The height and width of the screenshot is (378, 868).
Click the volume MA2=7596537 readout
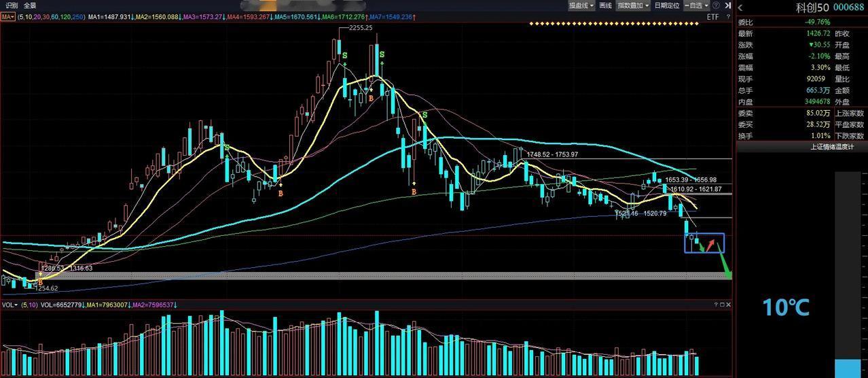tap(153, 305)
